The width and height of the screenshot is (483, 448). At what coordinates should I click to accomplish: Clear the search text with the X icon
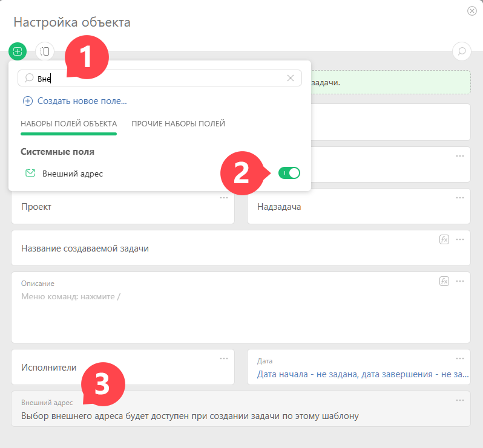(291, 78)
